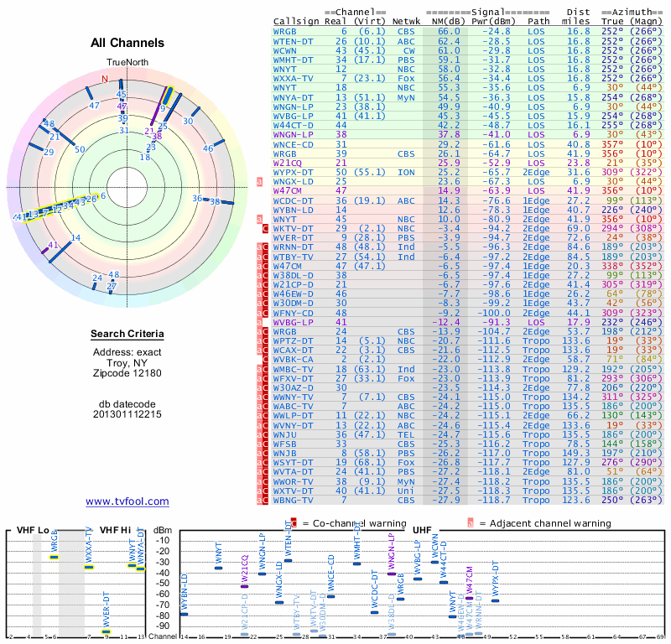The width and height of the screenshot is (671, 644).
Task: Click the purple W21CQ callsign in the table
Action: (287, 163)
